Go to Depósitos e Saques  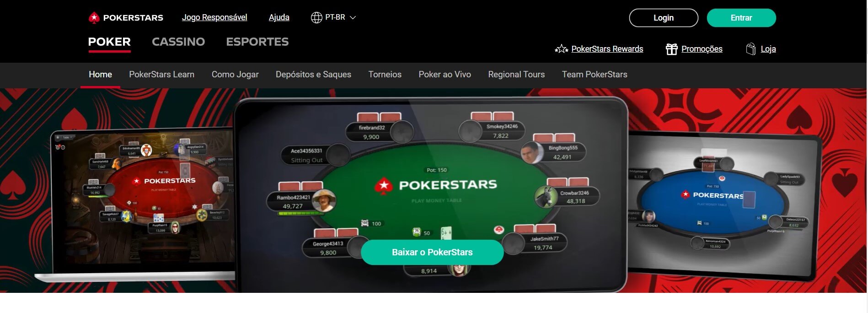(x=313, y=74)
